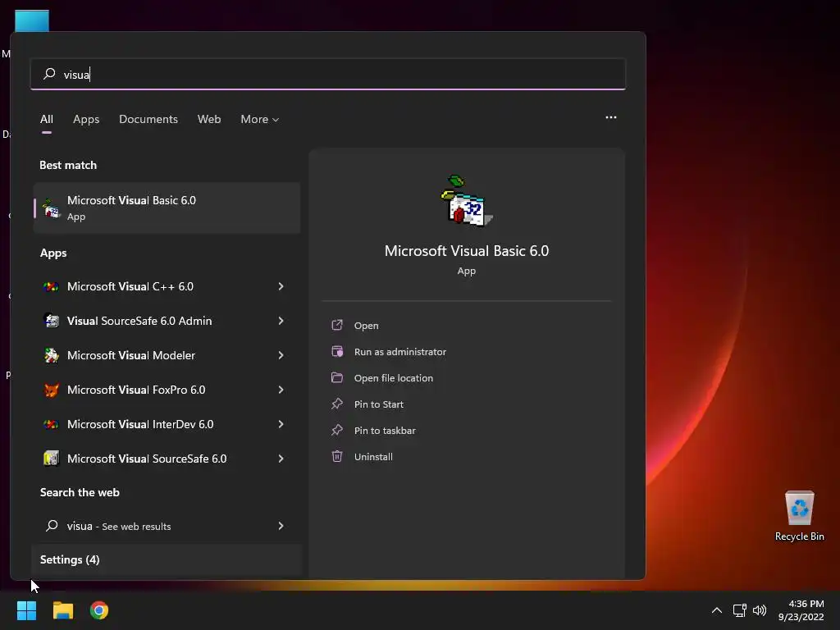
Task: Click the Run as administrator shield icon
Action: click(x=337, y=351)
